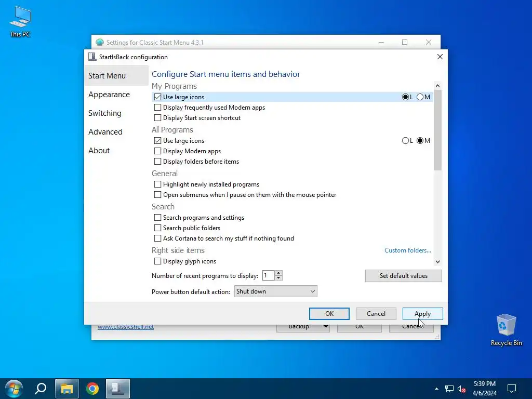532x399 pixels.
Task: Click StartIsBack configuration title icon
Action: 92,57
